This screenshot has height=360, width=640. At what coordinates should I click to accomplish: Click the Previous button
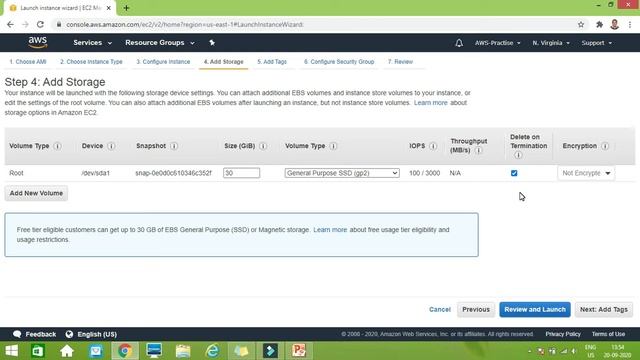476,309
